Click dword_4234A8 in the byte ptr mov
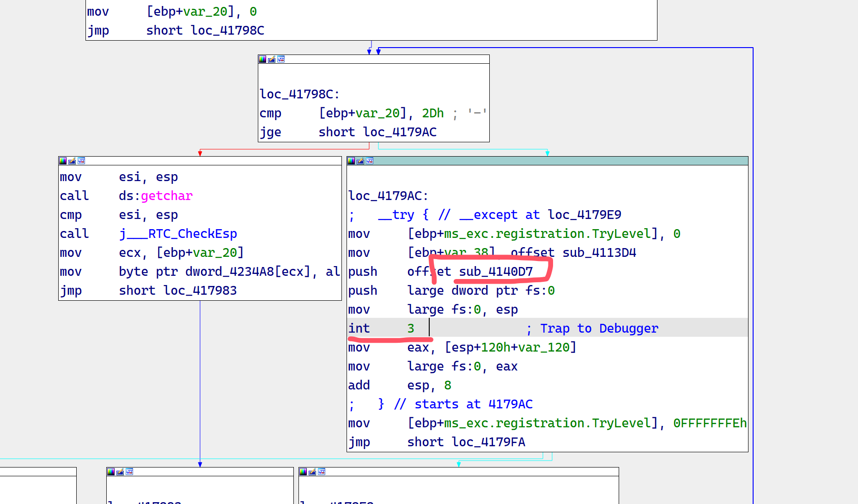Screen dimensions: 858x504 230,272
